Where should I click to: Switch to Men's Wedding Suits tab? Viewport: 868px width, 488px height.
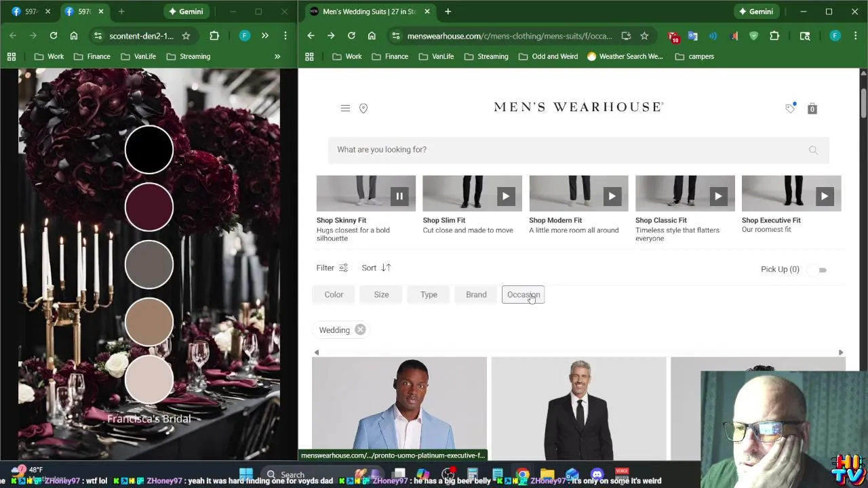tap(370, 12)
